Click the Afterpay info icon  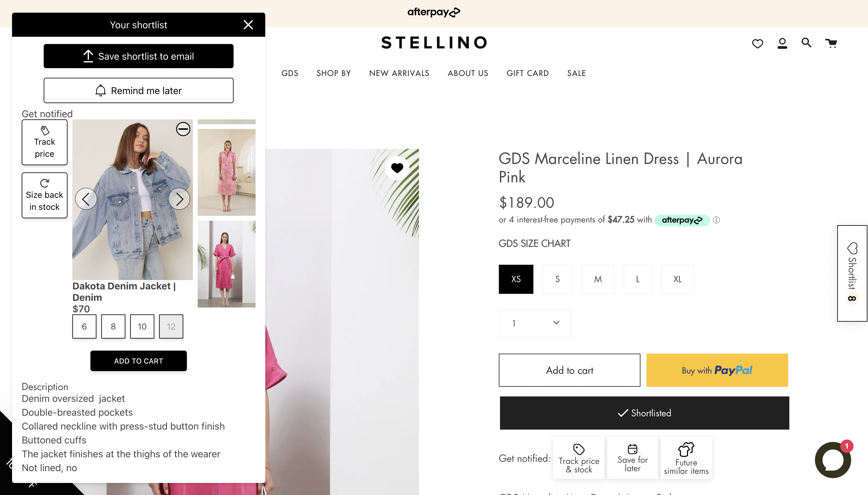(x=716, y=220)
